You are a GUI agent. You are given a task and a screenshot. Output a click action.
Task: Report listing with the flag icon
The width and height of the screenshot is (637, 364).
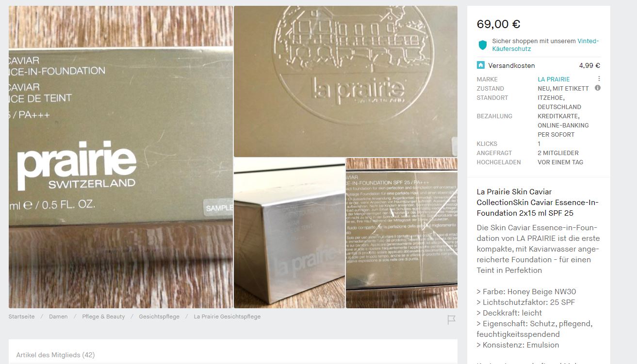point(451,320)
